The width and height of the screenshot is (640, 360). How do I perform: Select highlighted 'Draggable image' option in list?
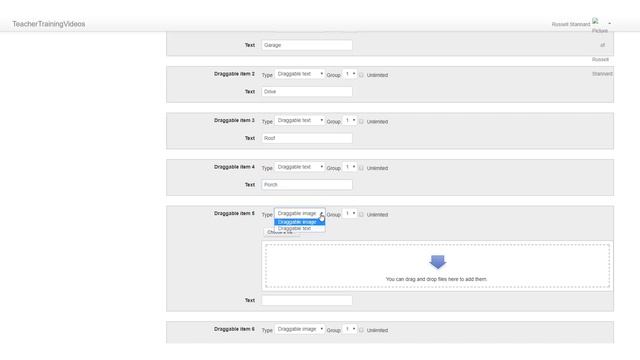pos(300,222)
